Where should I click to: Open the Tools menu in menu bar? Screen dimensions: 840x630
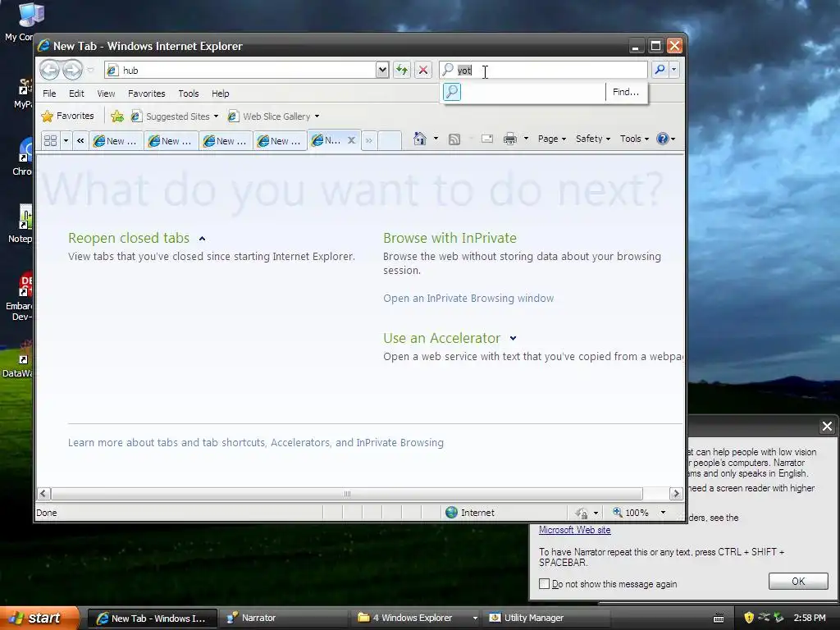(189, 94)
